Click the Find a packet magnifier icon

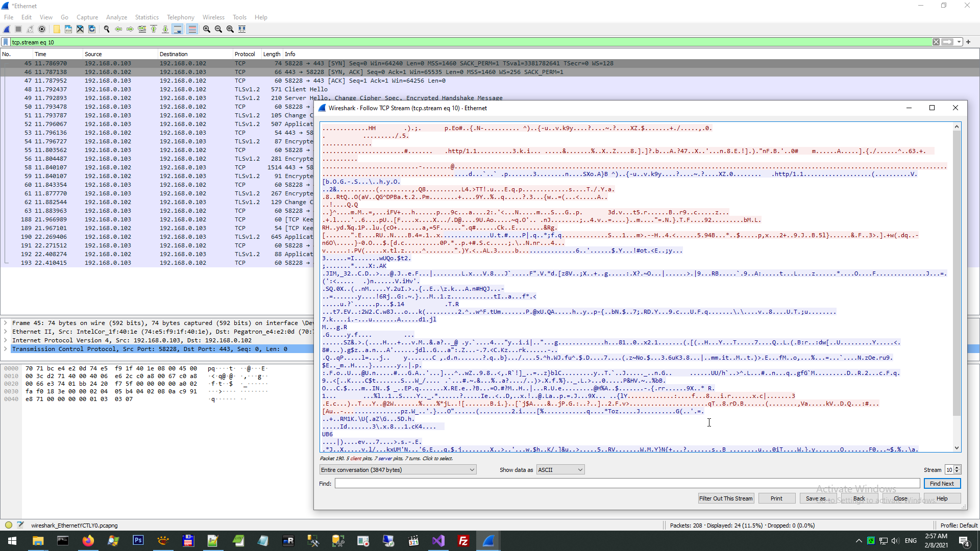click(x=107, y=29)
